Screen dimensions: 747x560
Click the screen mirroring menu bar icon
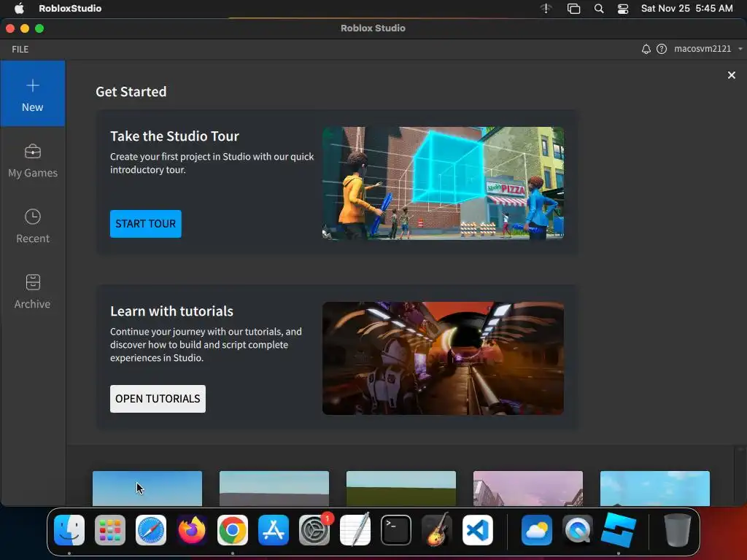tap(573, 9)
